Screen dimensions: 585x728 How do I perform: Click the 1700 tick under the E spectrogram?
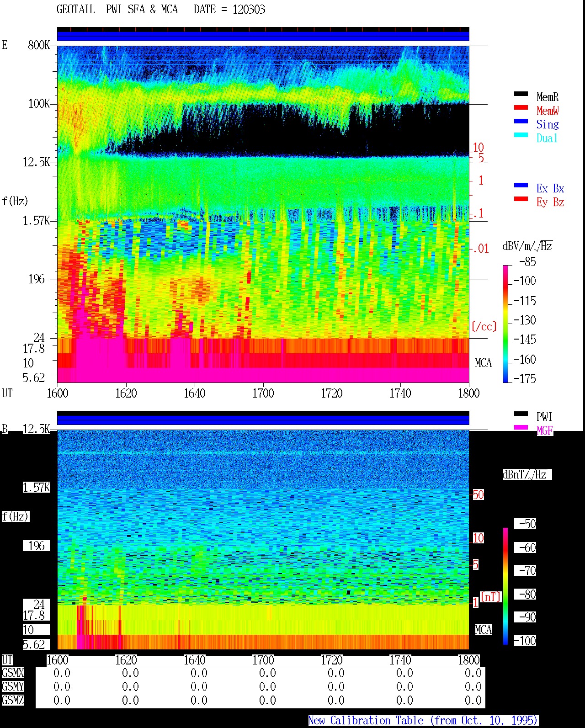tap(263, 393)
